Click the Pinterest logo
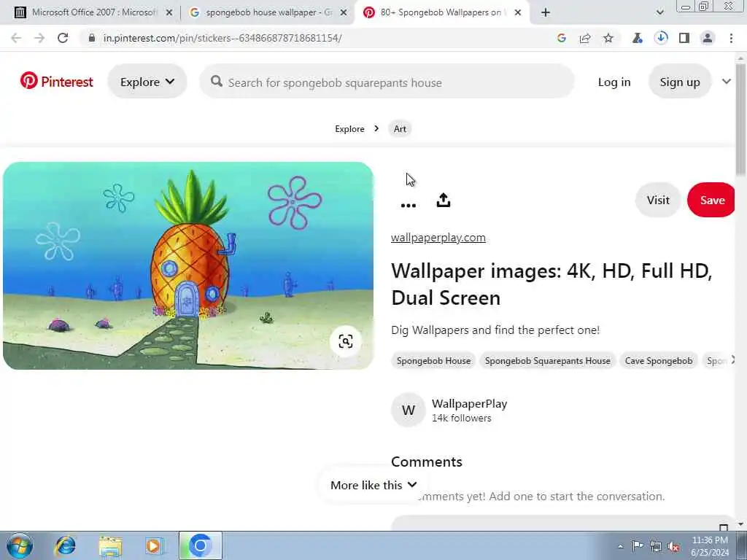The image size is (747, 560). 56,82
